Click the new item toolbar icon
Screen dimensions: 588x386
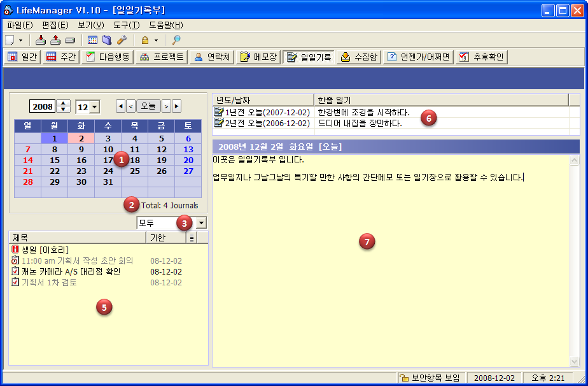tap(10, 40)
